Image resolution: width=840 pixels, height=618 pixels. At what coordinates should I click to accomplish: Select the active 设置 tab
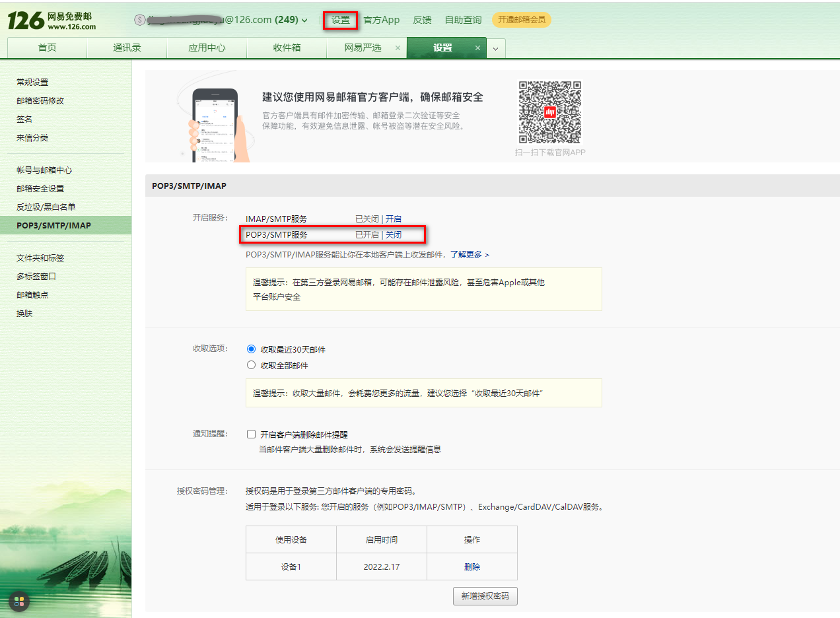442,48
